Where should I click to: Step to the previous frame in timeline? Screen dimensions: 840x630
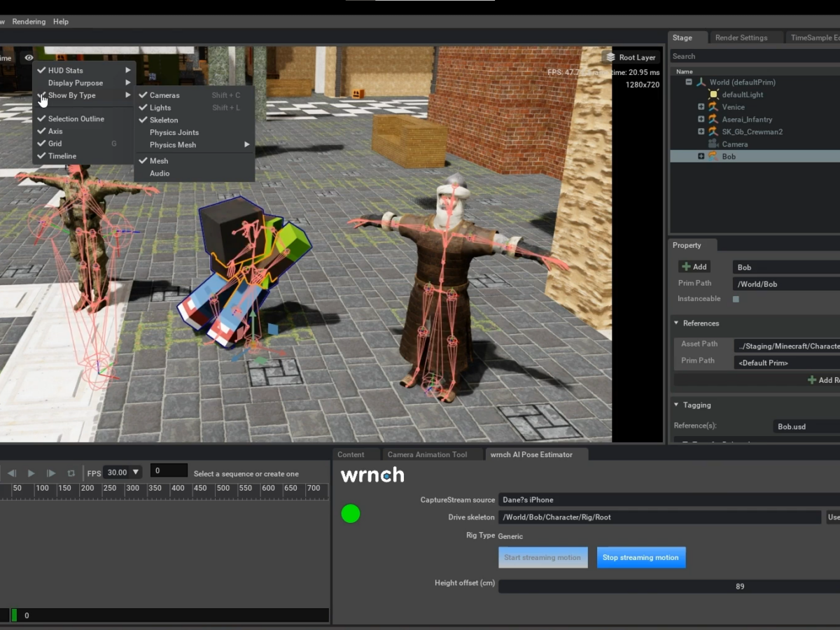[x=12, y=473]
